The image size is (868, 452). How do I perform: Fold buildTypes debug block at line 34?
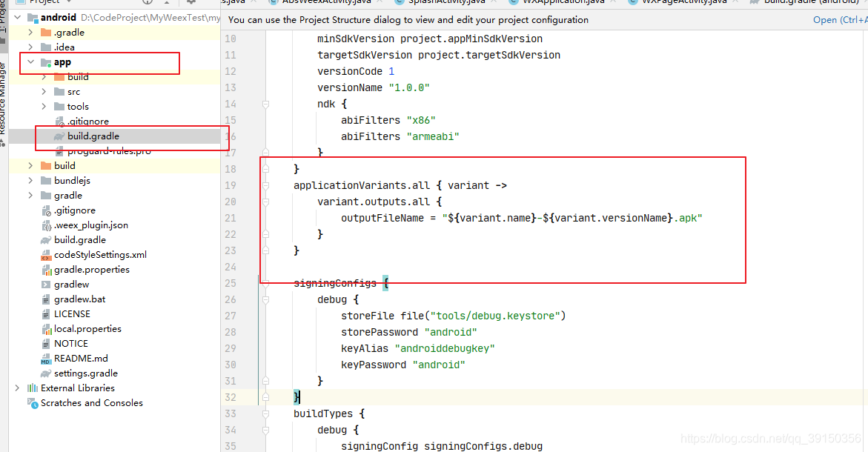(265, 430)
